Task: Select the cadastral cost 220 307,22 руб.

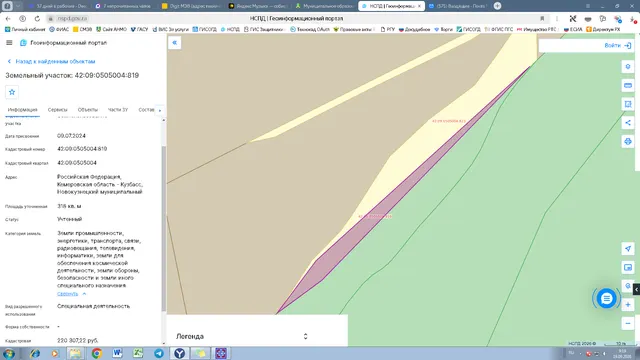Action: coord(78,340)
